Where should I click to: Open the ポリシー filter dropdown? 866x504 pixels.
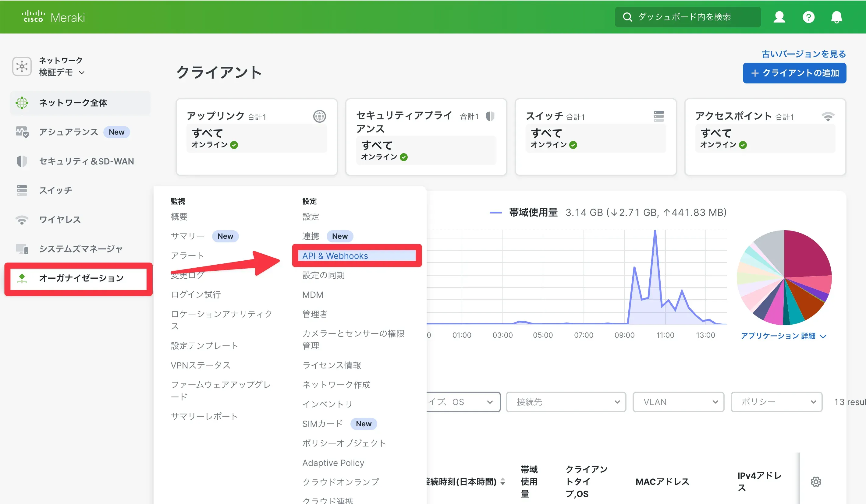tap(776, 402)
